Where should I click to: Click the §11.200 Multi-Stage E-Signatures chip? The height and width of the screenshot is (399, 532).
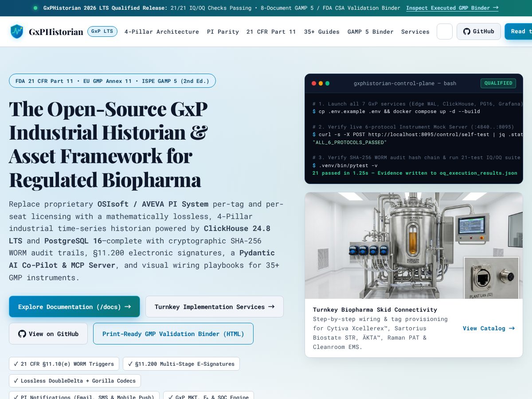tap(181, 364)
